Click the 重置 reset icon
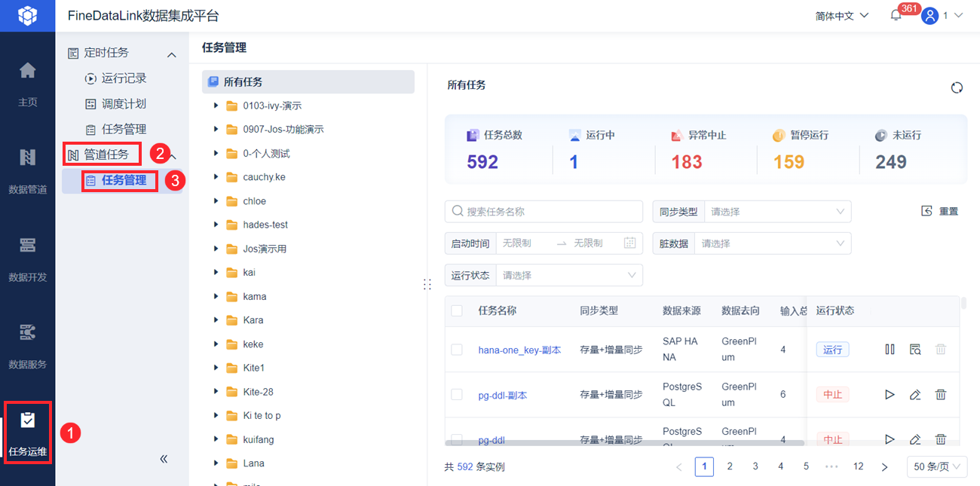 click(927, 211)
